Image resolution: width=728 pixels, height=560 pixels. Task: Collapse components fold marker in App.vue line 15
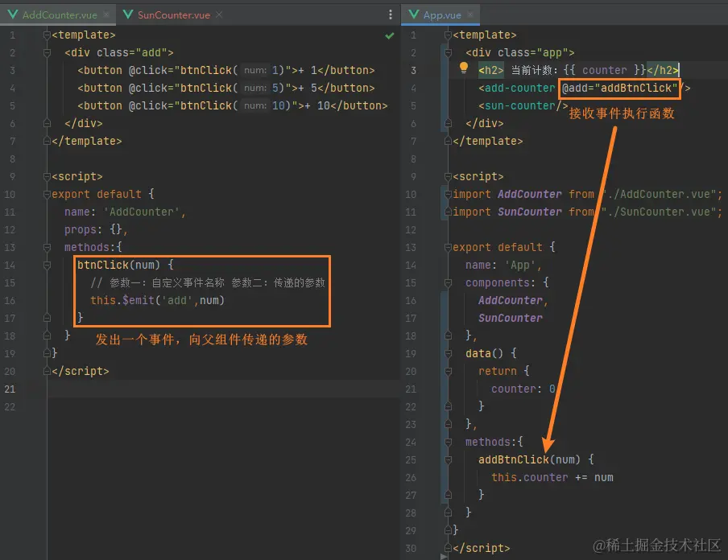click(448, 282)
